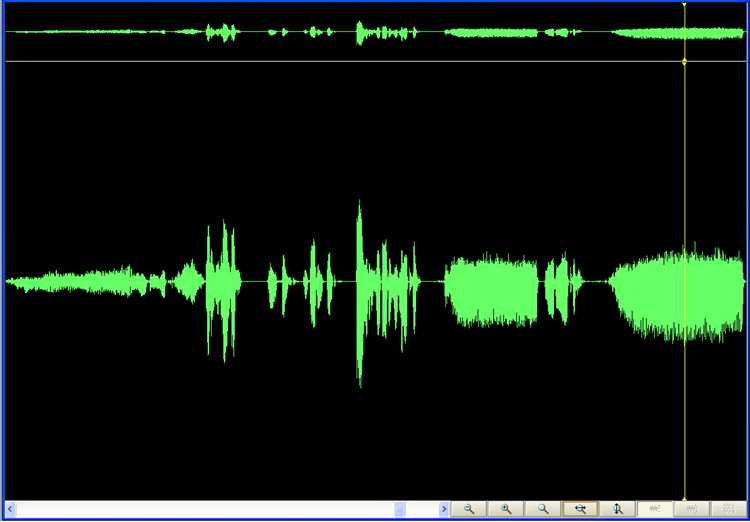
Task: Click the yellow playhead handle at the bottom
Action: (684, 498)
